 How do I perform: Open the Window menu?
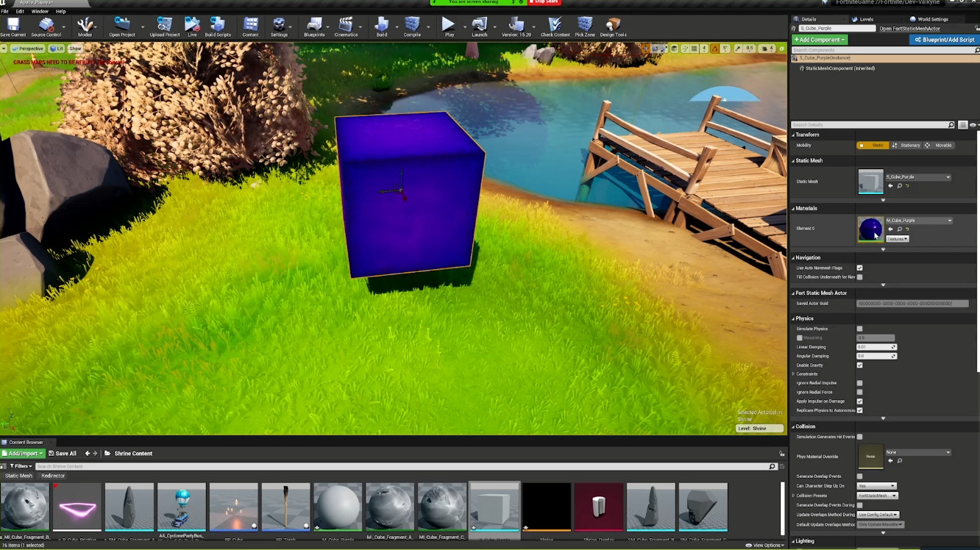coord(40,11)
